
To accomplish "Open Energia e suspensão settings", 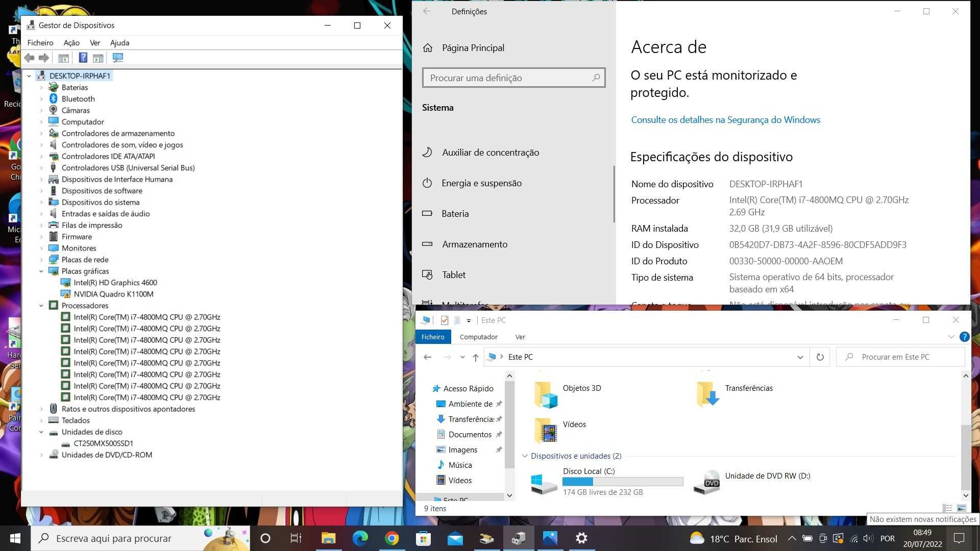I will [x=472, y=183].
